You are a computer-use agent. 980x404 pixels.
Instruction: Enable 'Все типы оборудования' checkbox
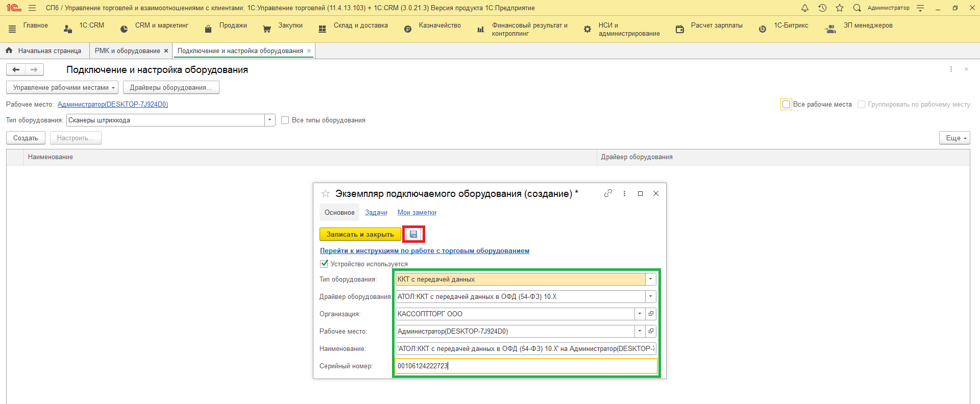[285, 120]
